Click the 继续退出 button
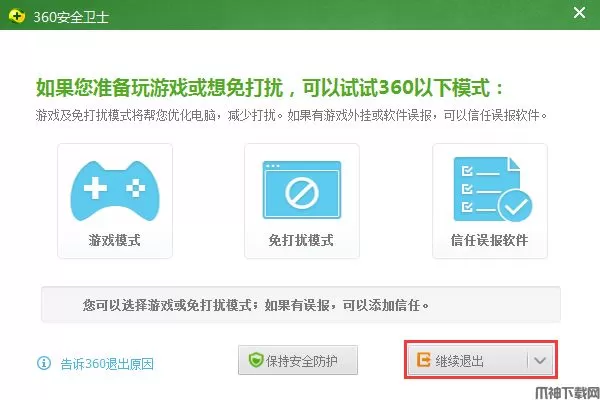Image resolution: width=600 pixels, height=400 pixels. [x=468, y=360]
